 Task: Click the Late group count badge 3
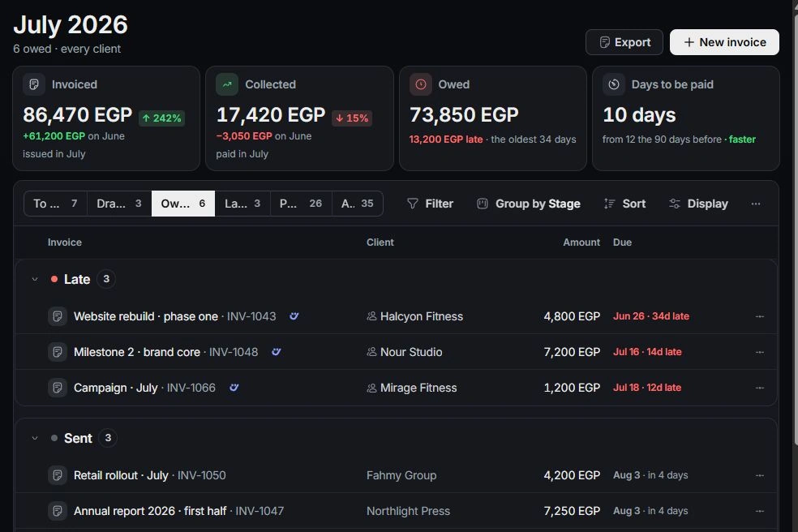click(106, 279)
